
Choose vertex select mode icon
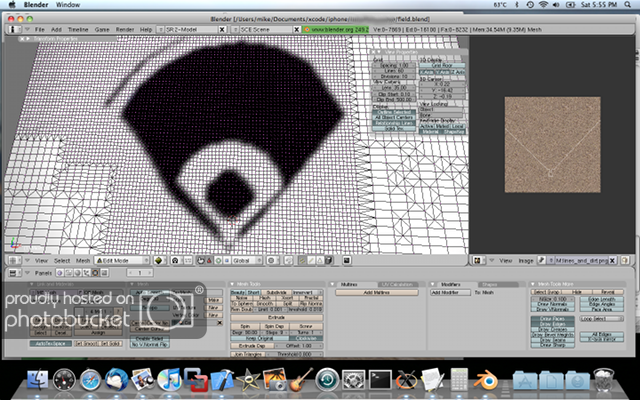pos(302,260)
